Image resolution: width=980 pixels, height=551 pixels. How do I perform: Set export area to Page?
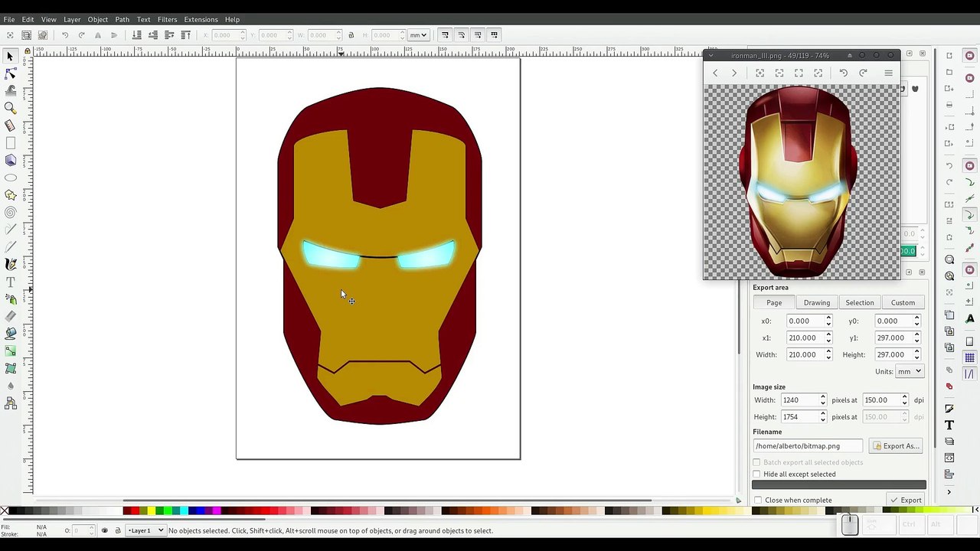(x=774, y=302)
